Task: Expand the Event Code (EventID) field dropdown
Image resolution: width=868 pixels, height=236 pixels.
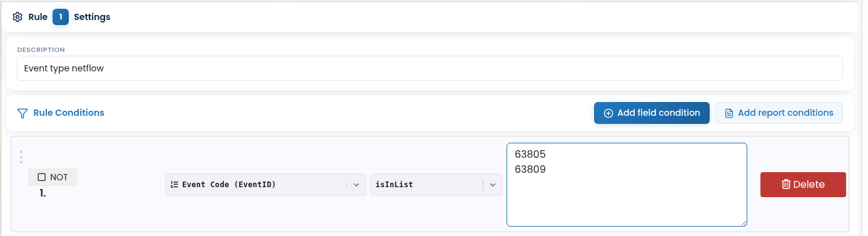Action: pos(356,185)
